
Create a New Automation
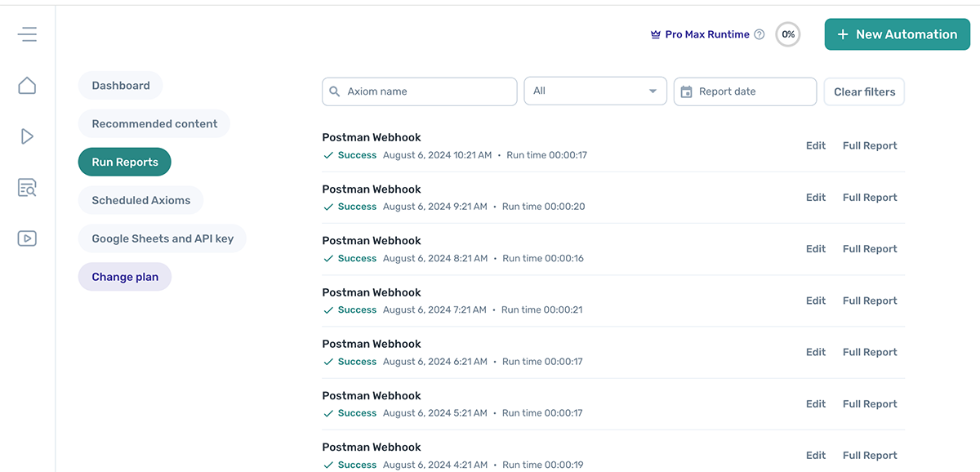(x=898, y=34)
